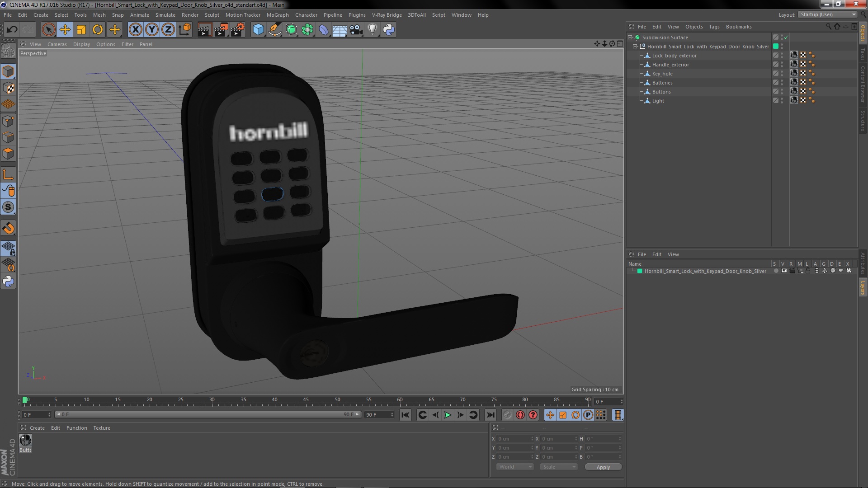The height and width of the screenshot is (488, 868).
Task: Switch to Model mode in left sidebar
Action: point(8,71)
